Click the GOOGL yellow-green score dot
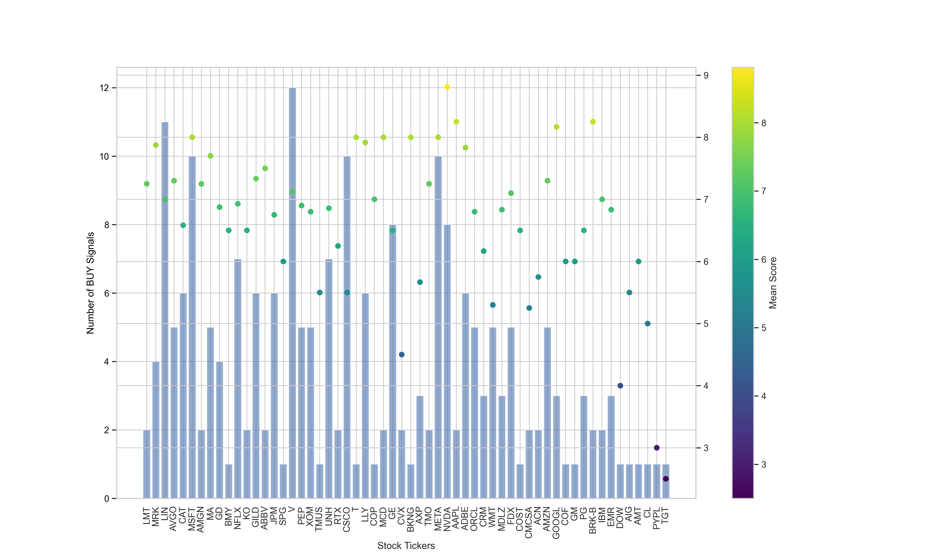 [556, 127]
